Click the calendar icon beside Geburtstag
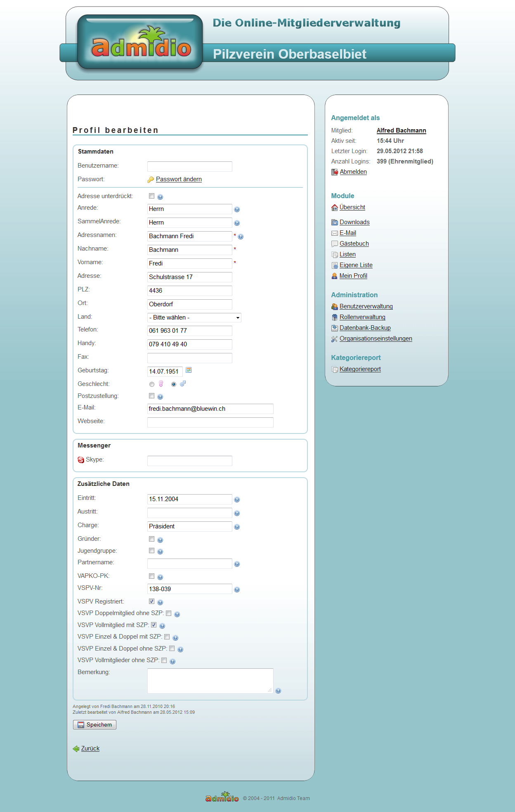This screenshot has height=812, width=515. point(189,370)
